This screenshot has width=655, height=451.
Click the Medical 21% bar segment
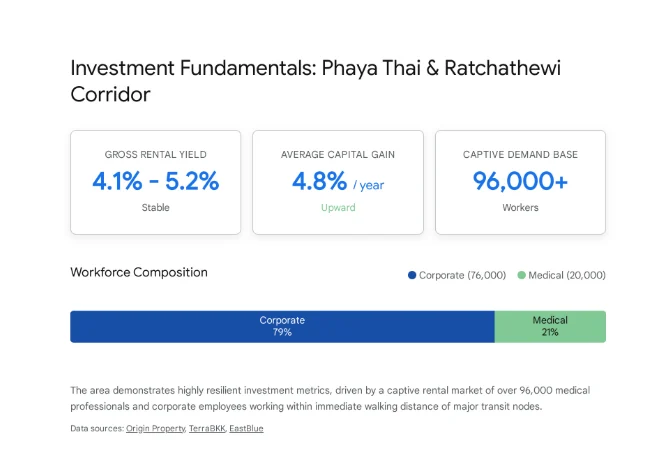pos(550,327)
